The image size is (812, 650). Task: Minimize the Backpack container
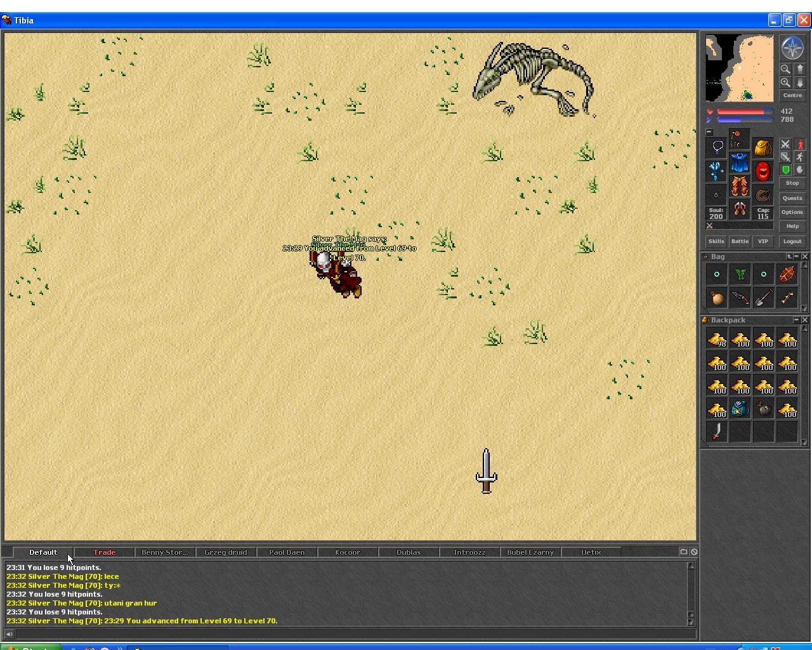pyautogui.click(x=797, y=320)
